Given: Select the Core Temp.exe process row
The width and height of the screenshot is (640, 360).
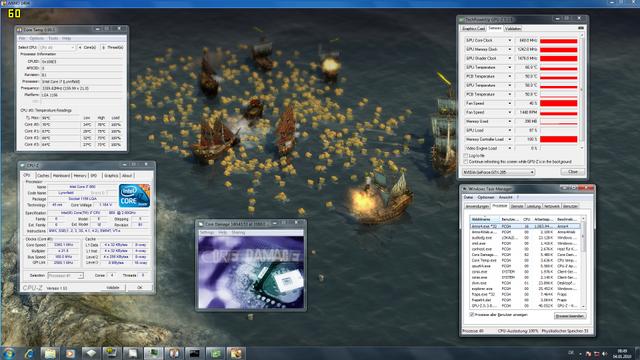Looking at the screenshot, I should 525,260.
